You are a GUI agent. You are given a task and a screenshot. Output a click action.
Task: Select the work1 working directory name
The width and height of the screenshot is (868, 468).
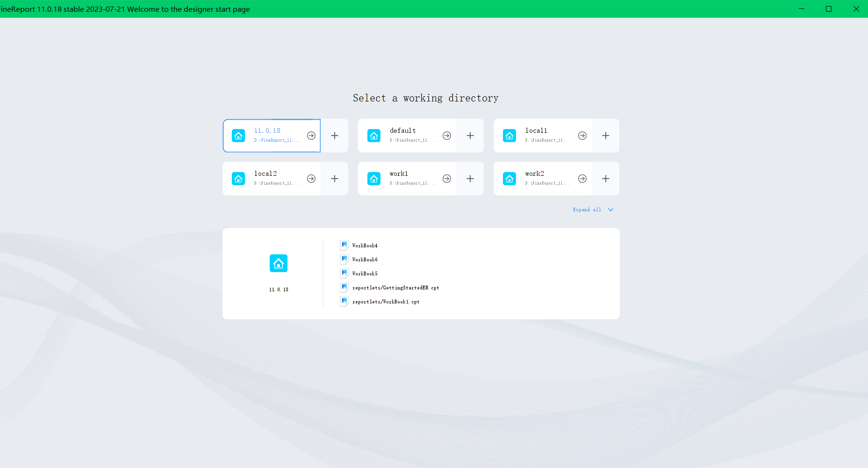[x=399, y=173]
